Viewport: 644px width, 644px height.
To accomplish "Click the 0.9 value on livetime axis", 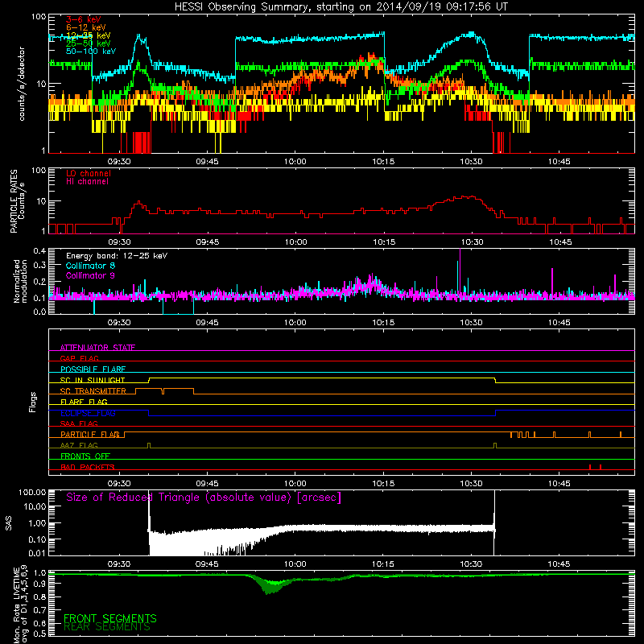I will point(39,584).
